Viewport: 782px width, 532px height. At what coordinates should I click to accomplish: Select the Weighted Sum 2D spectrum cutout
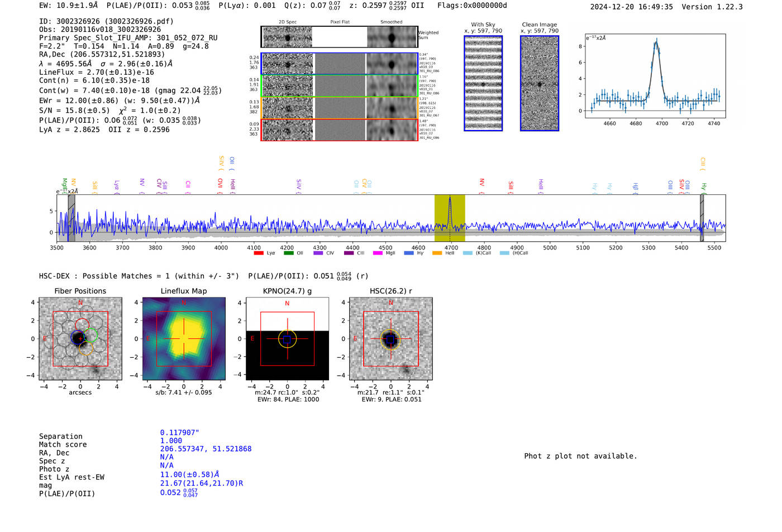(339, 37)
